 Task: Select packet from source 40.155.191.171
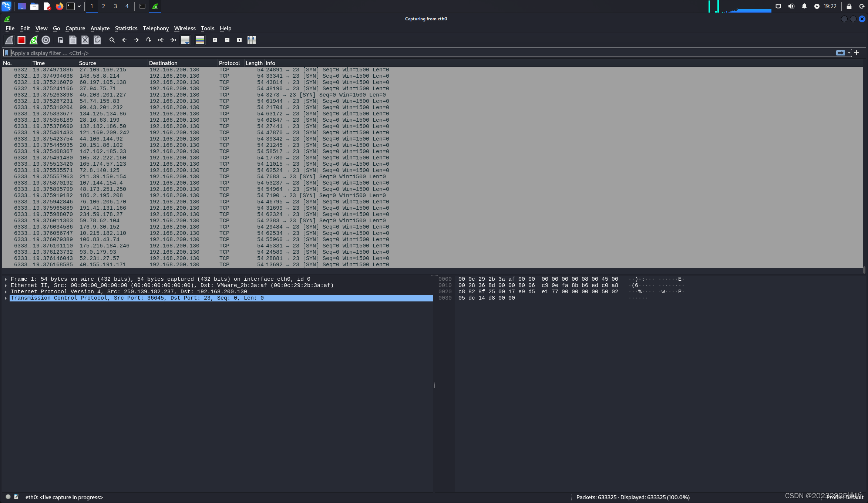coord(432,265)
